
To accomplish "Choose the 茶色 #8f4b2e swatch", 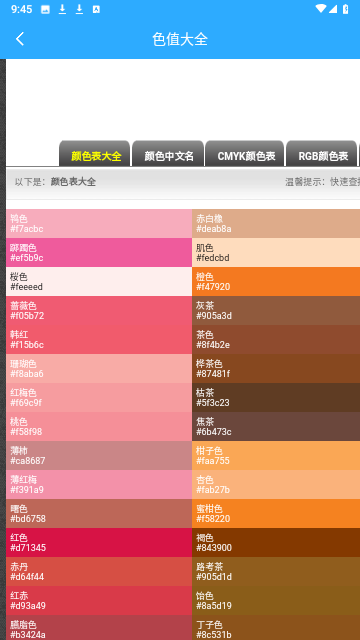I will point(276,340).
